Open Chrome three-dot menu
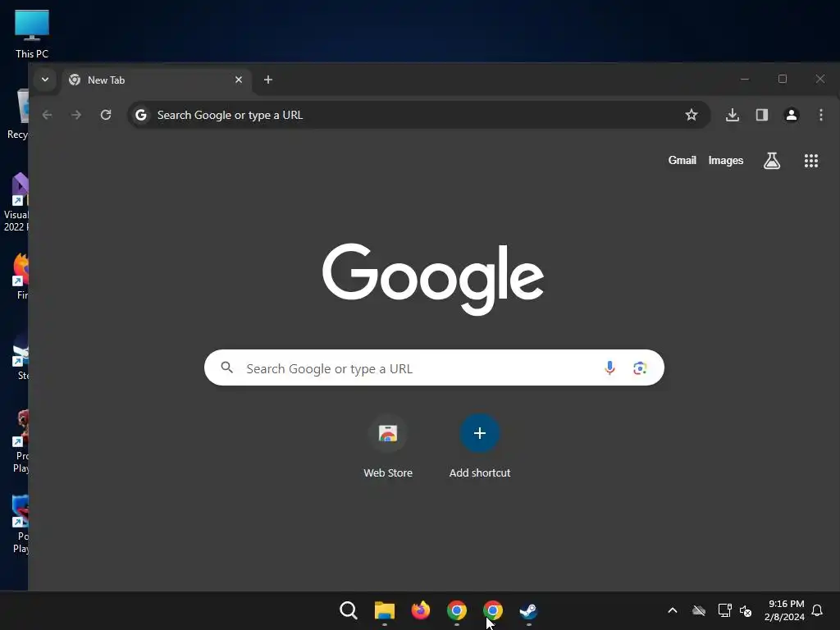 [820, 115]
